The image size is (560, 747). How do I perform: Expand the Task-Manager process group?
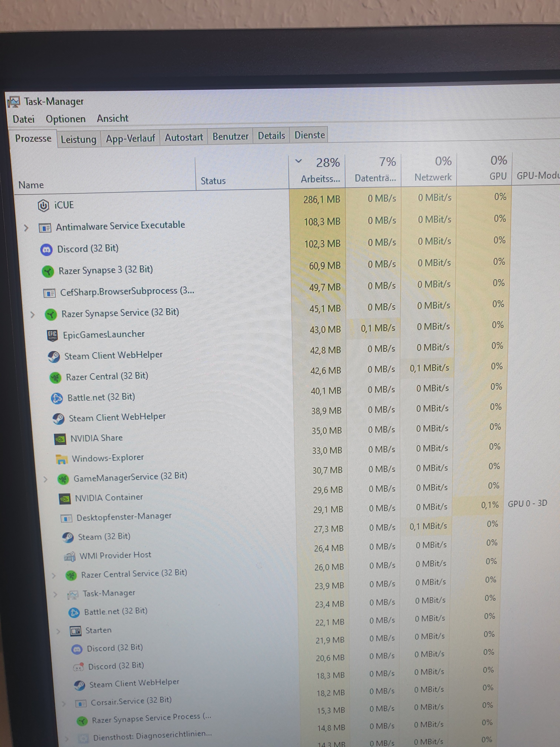coord(55,594)
